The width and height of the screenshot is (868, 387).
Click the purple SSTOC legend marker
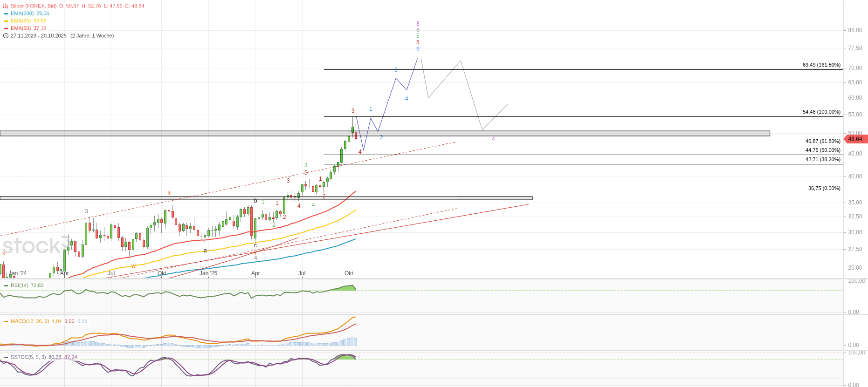point(6,357)
